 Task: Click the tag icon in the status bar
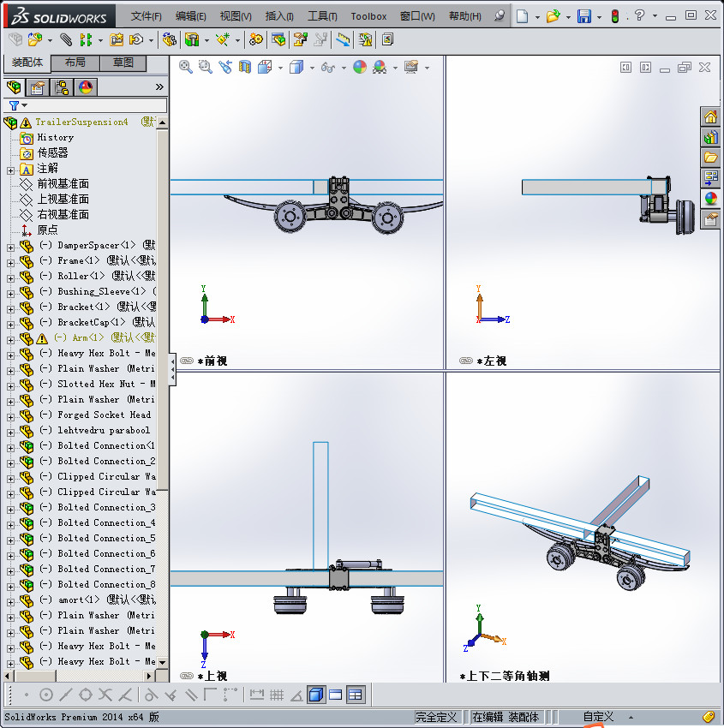[x=709, y=716]
